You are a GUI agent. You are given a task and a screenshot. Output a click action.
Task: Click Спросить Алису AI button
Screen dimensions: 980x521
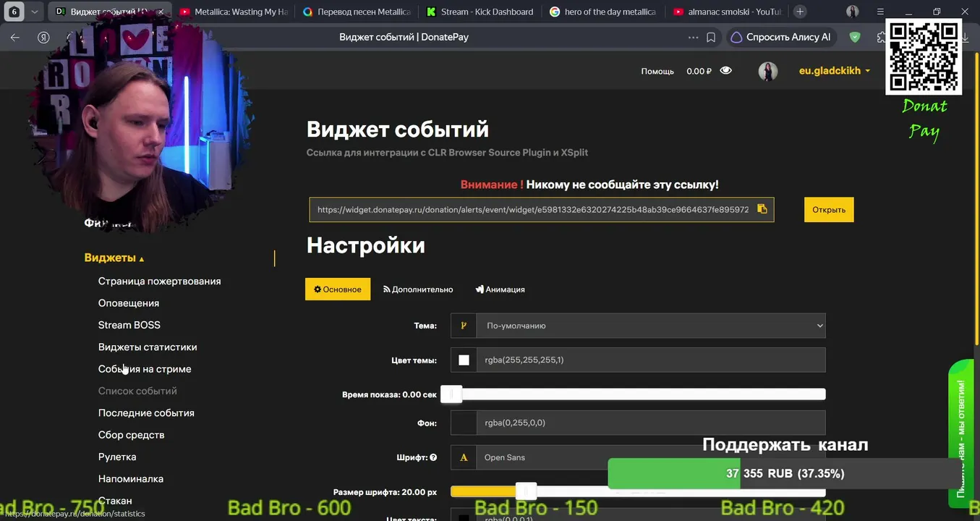point(781,37)
